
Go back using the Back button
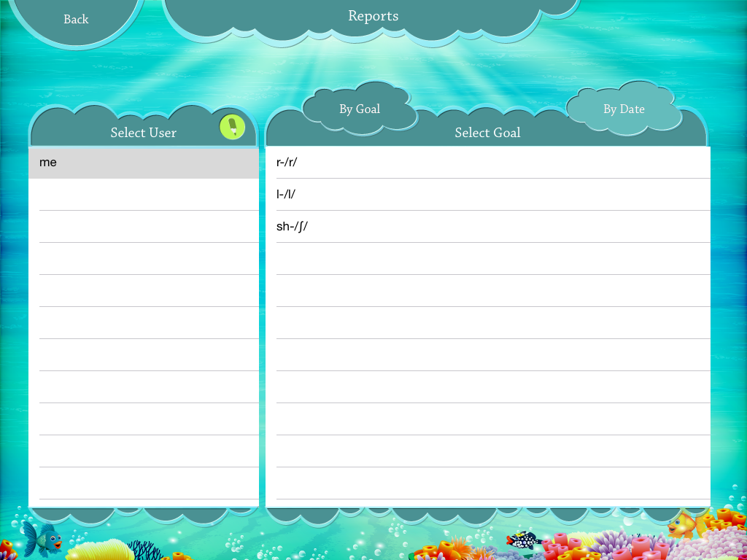[76, 19]
